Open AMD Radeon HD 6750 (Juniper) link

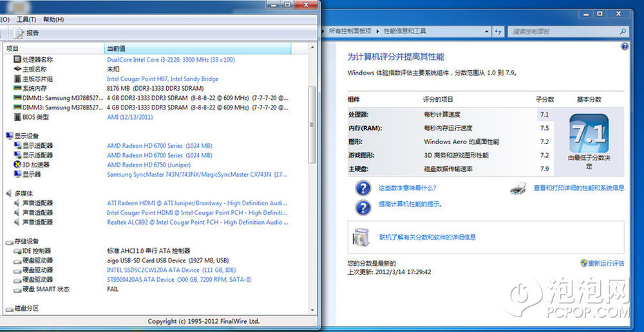(x=149, y=165)
